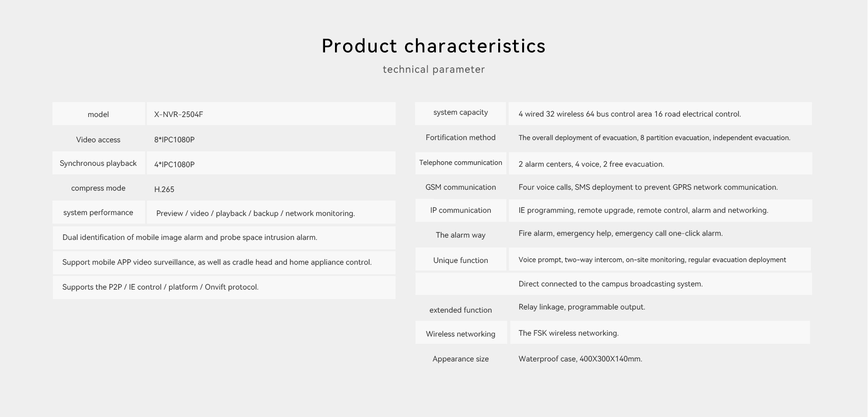Viewport: 868px width, 417px height.
Task: Click the P2P / IE control protocol row
Action: click(224, 287)
